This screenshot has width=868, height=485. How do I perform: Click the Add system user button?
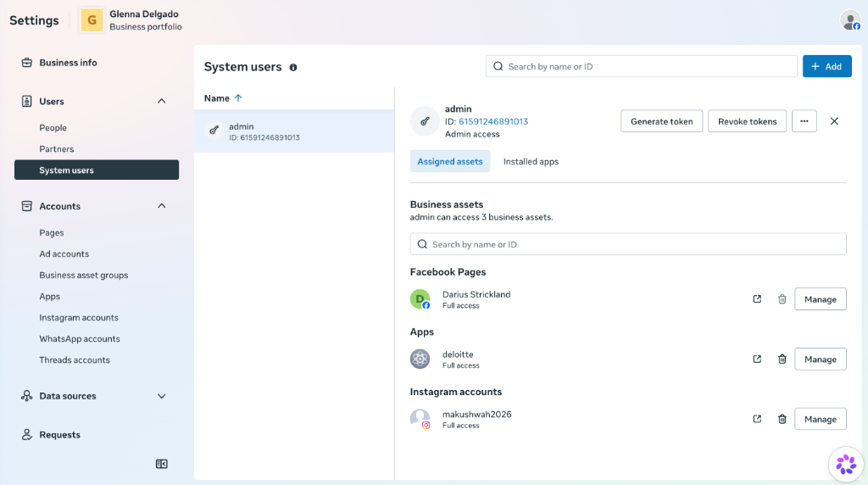pos(827,66)
